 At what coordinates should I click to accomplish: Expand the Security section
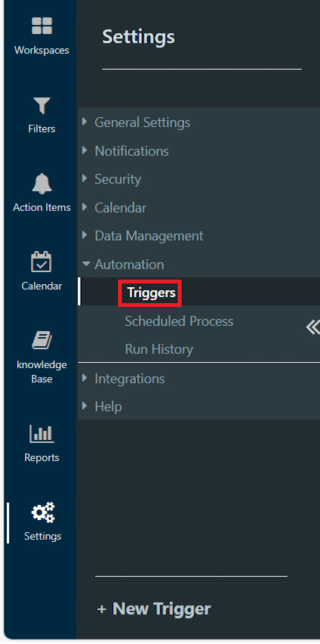coord(199,179)
